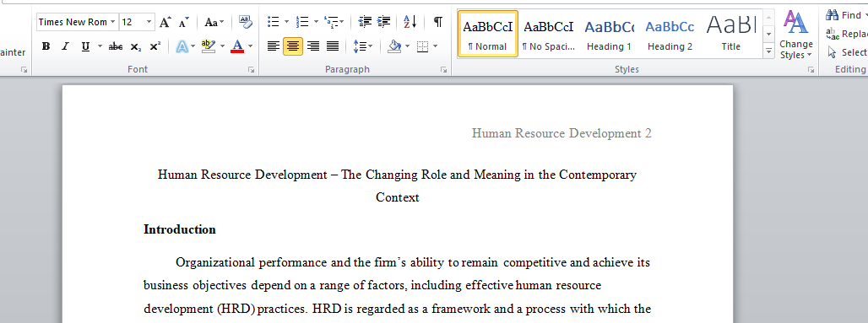
Task: Toggle Underline formatting
Action: click(x=85, y=46)
